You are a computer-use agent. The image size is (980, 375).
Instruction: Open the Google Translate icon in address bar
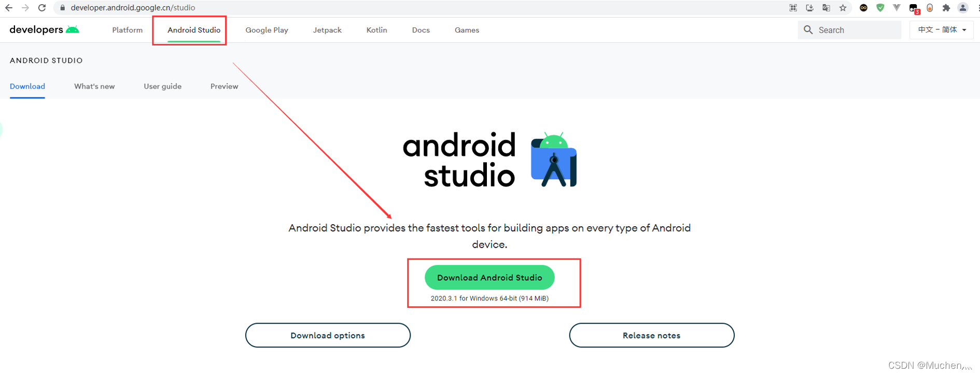826,8
